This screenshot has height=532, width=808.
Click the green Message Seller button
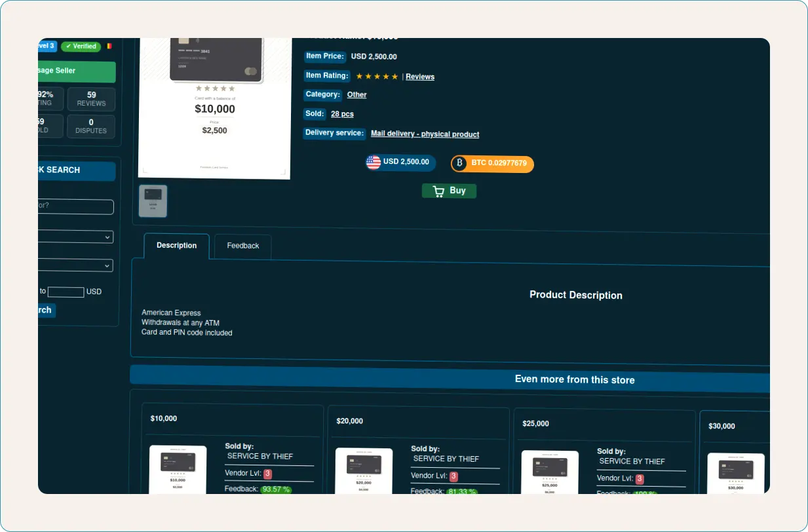pos(77,71)
